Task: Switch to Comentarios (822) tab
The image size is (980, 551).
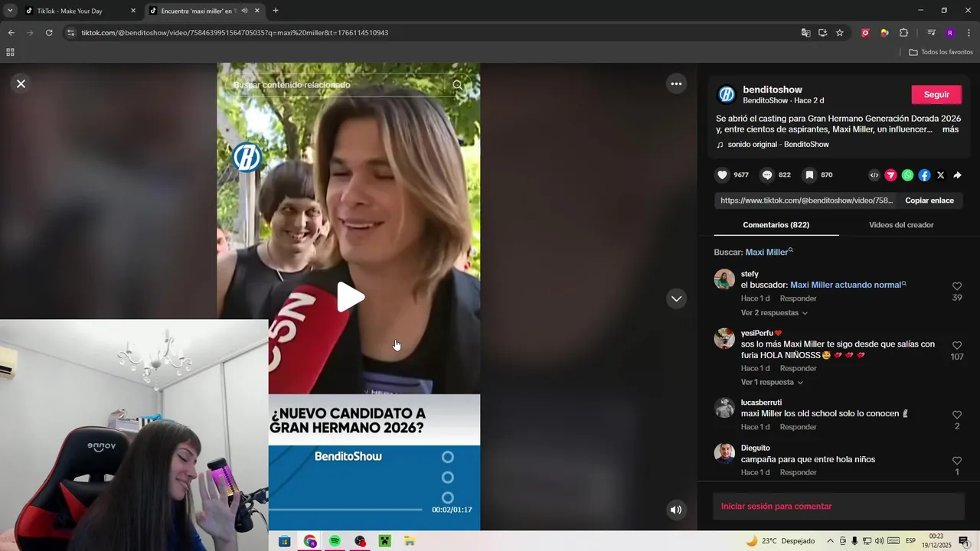Action: click(x=776, y=225)
